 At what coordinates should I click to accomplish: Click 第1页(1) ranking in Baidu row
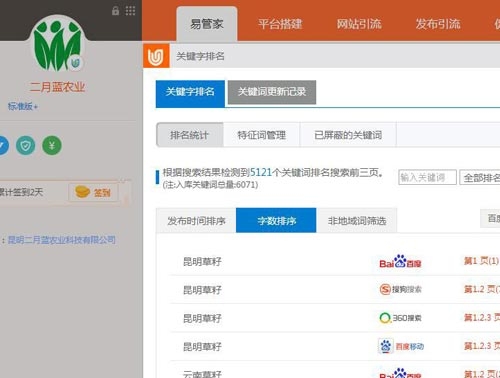(x=481, y=261)
